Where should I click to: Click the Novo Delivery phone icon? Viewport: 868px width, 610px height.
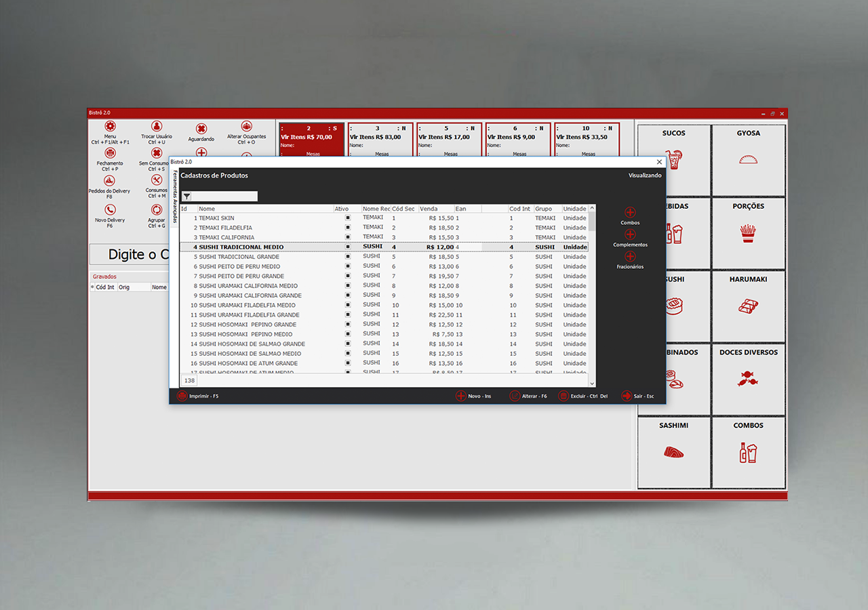tap(110, 210)
